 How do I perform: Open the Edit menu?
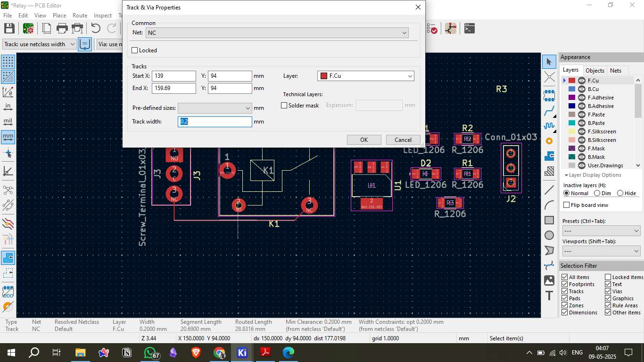point(23,16)
